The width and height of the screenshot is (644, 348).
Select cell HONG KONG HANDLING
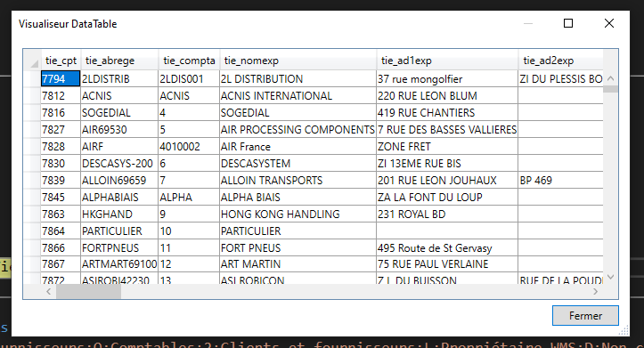point(298,214)
